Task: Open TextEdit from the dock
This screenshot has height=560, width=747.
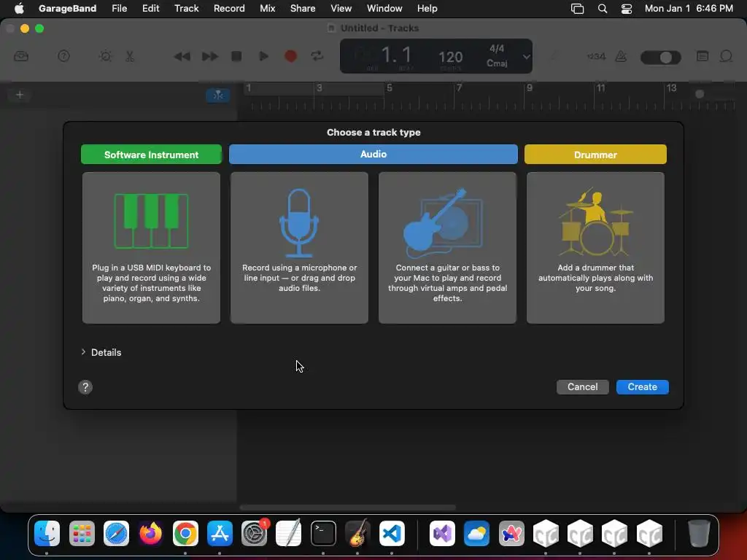Action: pyautogui.click(x=289, y=533)
